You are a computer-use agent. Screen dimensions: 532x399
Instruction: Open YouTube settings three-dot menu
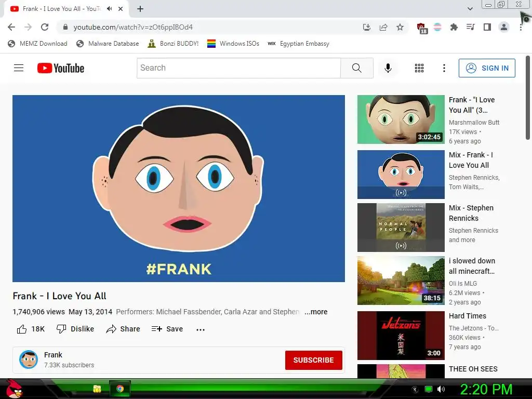[444, 68]
